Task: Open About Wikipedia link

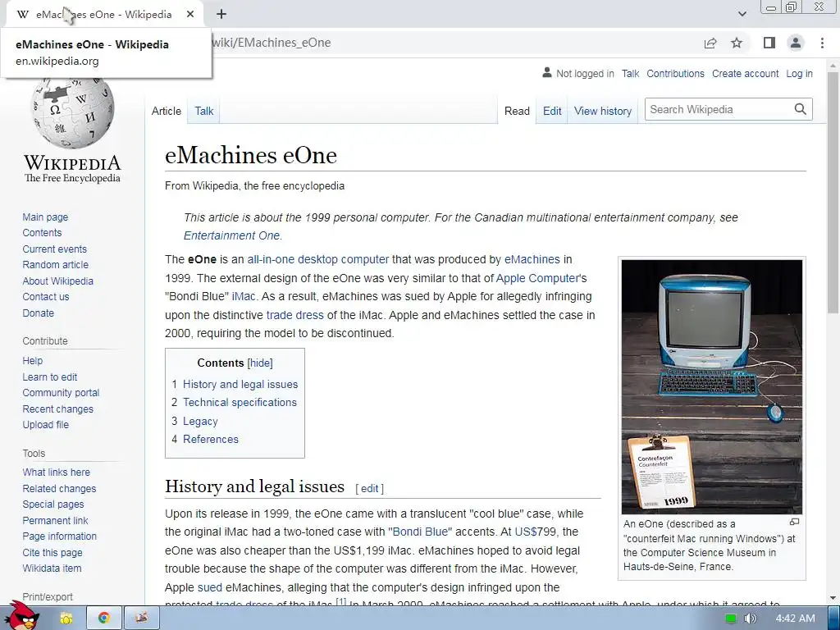Action: (x=57, y=281)
